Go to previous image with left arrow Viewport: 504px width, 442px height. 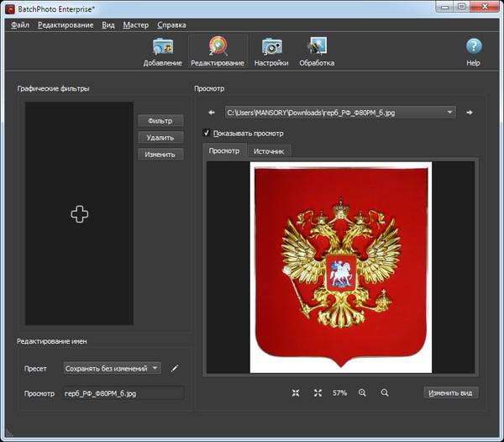(x=212, y=112)
